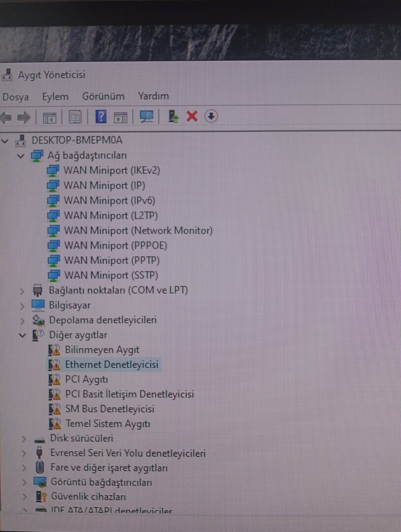The width and height of the screenshot is (401, 532).
Task: Click the Disk sürücüleri drive icon
Action: (39, 441)
